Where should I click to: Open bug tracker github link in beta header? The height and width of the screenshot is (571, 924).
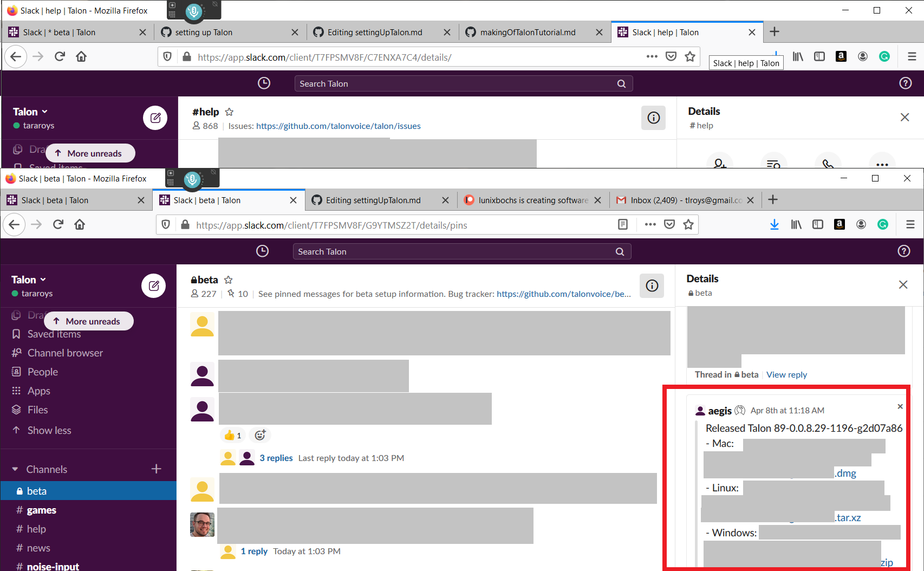pos(564,294)
